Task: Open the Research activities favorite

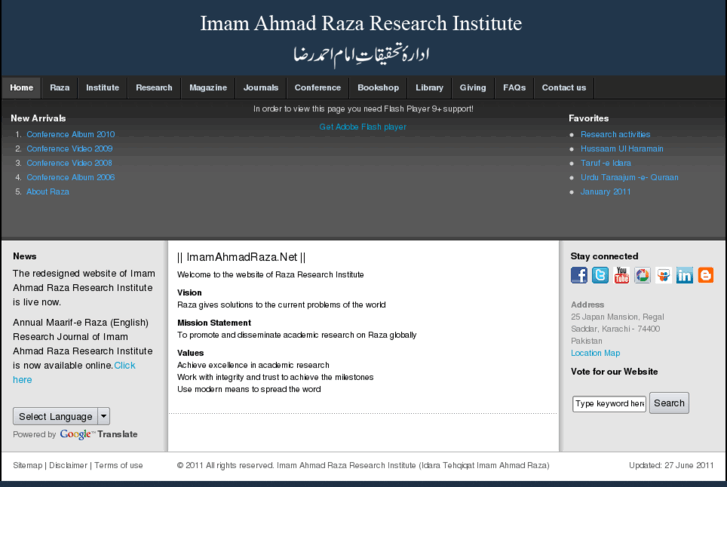Action: tap(615, 134)
